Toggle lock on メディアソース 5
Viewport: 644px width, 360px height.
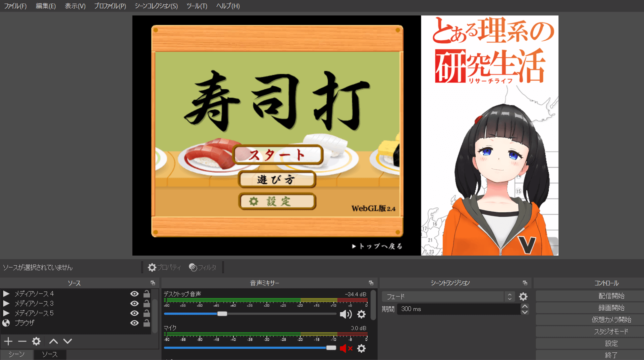(147, 313)
